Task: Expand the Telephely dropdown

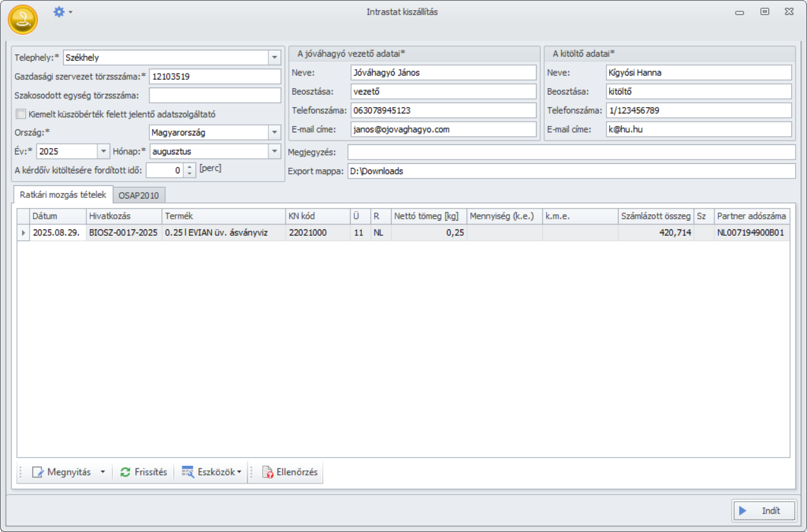Action: 274,57
